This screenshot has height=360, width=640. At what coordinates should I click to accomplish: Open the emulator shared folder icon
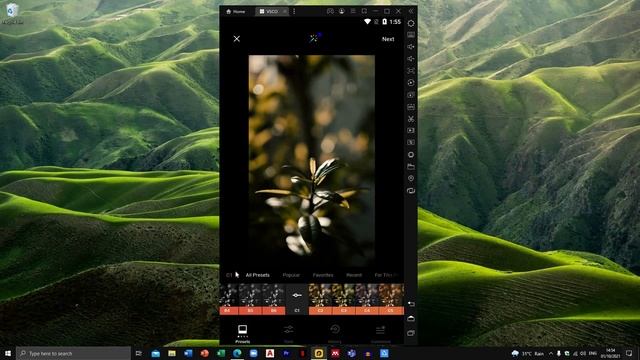pyautogui.click(x=411, y=167)
